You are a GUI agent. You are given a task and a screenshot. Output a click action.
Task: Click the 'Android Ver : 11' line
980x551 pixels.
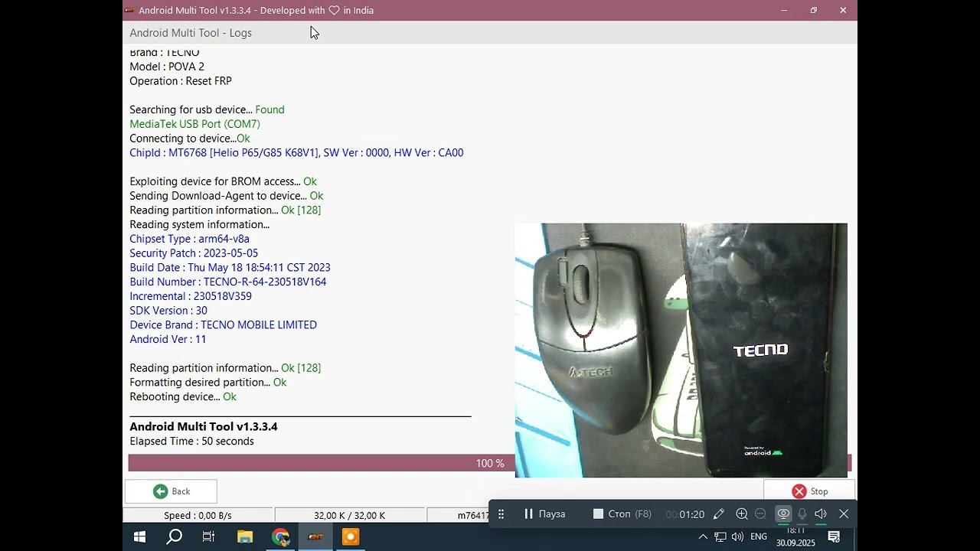coord(168,339)
